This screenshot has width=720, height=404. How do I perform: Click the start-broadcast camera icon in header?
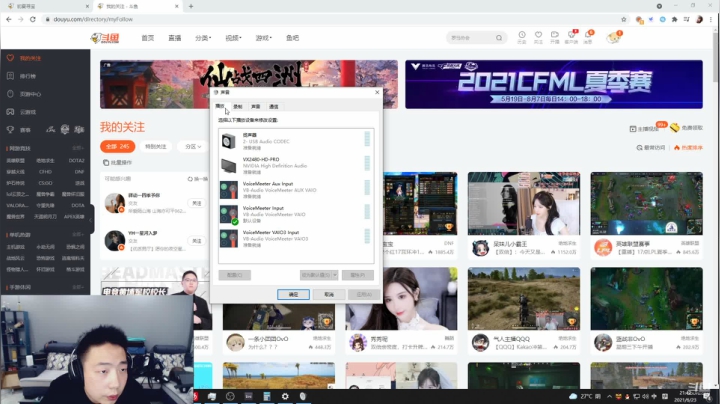coord(555,35)
